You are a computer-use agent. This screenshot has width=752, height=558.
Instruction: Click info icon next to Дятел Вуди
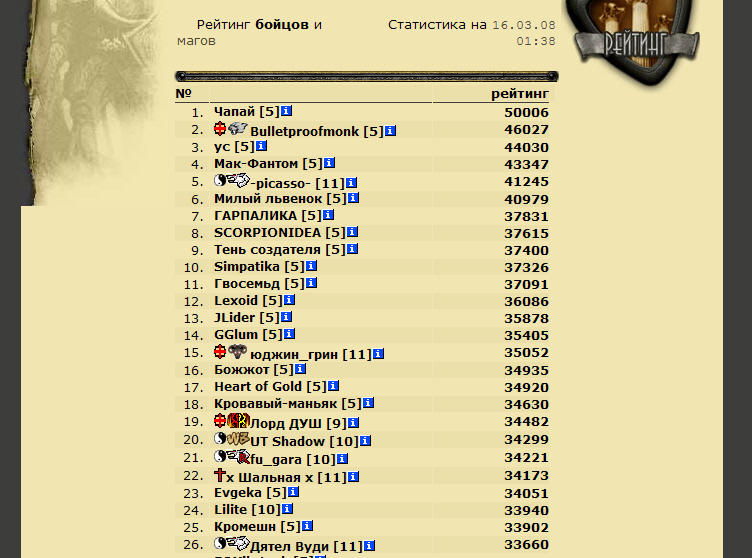click(x=369, y=546)
